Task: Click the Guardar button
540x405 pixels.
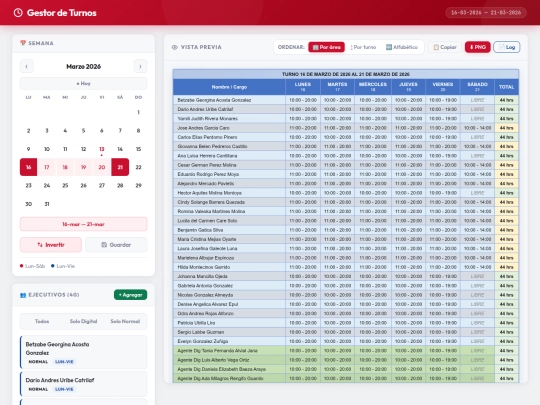Action: click(x=116, y=245)
